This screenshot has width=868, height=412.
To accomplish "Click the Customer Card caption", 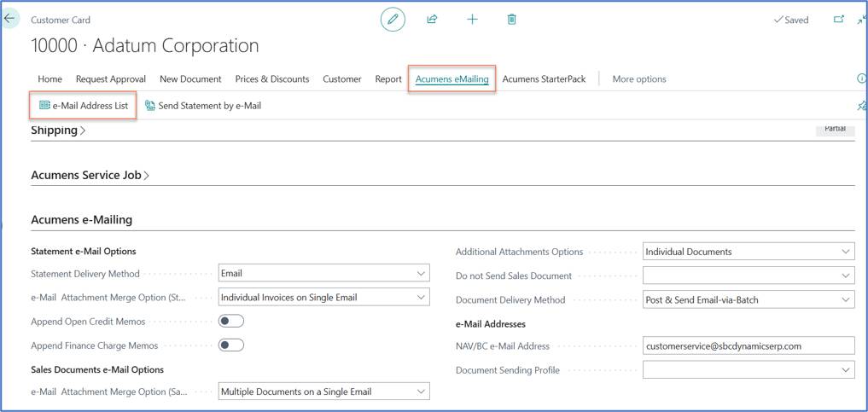I will pyautogui.click(x=61, y=20).
